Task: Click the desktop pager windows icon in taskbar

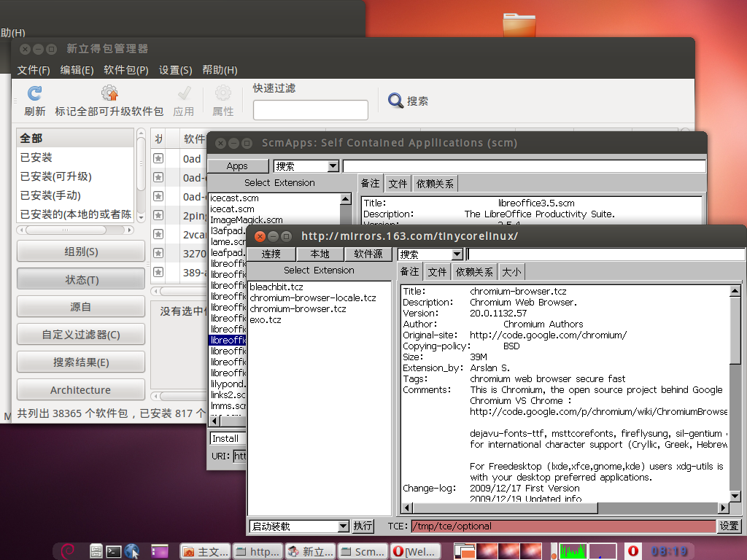Action: click(x=465, y=551)
